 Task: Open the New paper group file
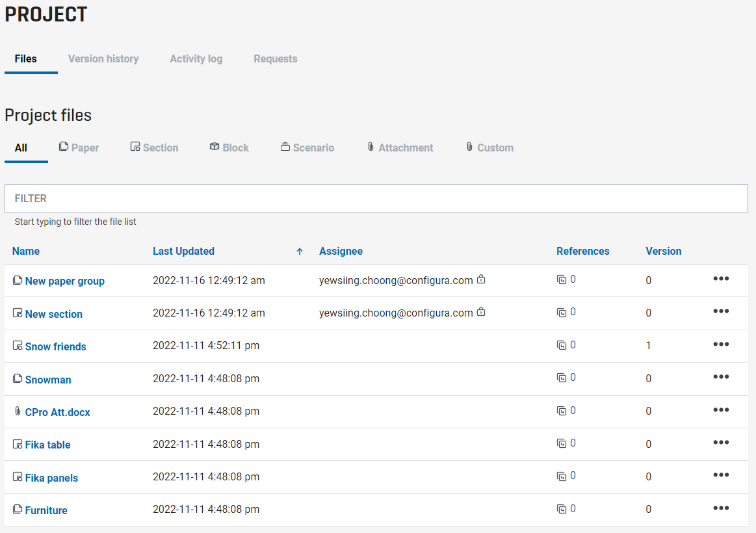point(64,281)
